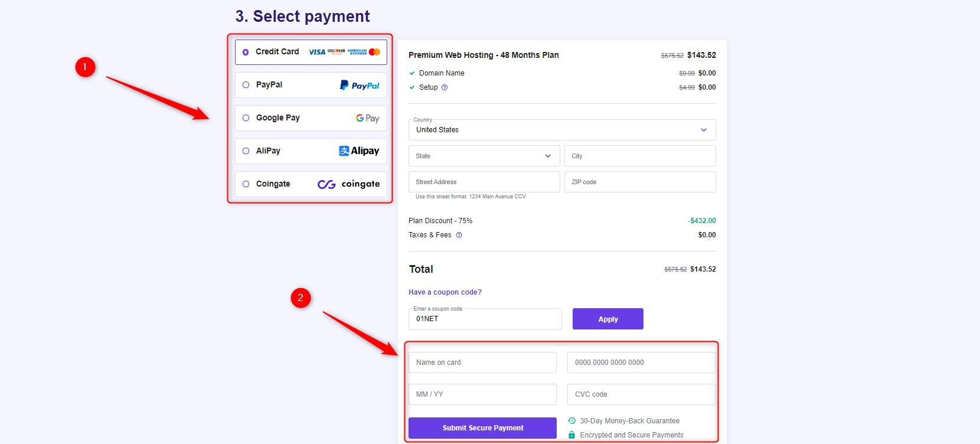The width and height of the screenshot is (980, 444).
Task: Focus the CVC code field
Action: click(x=642, y=394)
